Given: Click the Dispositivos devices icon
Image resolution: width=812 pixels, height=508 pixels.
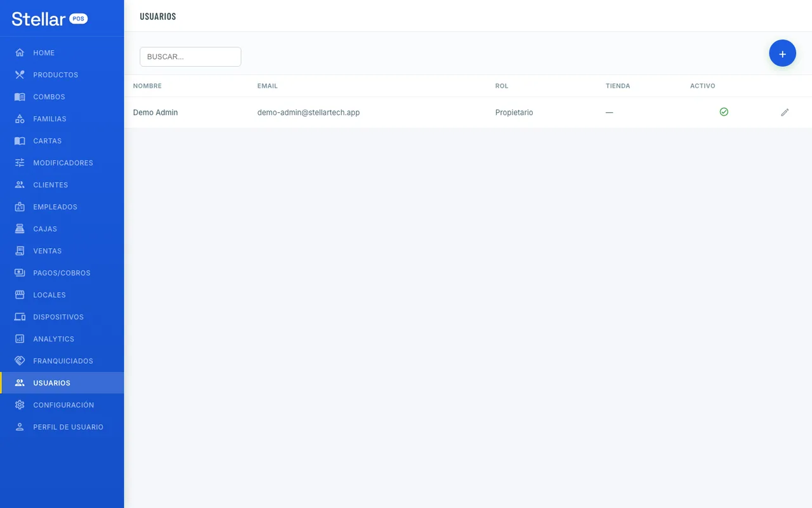Looking at the screenshot, I should pyautogui.click(x=20, y=317).
